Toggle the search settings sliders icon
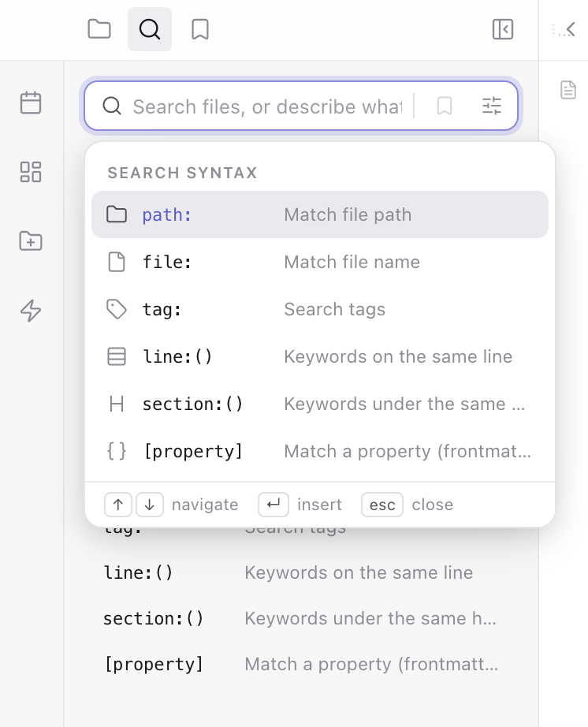The image size is (588, 727). coord(492,106)
